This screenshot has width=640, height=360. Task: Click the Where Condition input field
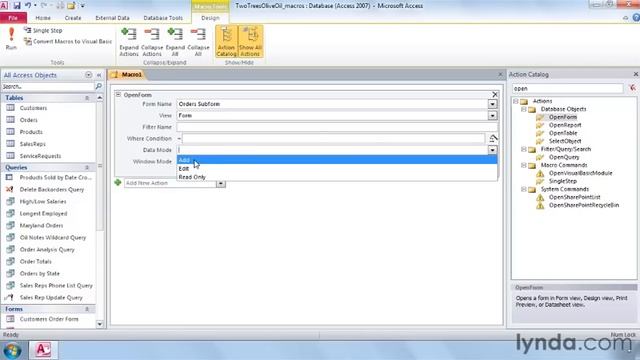click(333, 139)
